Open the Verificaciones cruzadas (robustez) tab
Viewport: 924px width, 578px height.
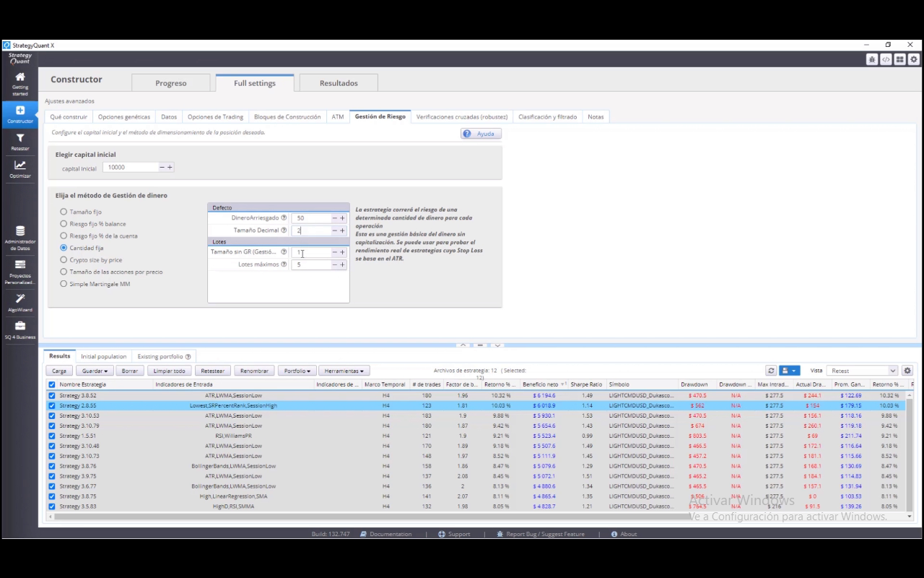pos(462,116)
